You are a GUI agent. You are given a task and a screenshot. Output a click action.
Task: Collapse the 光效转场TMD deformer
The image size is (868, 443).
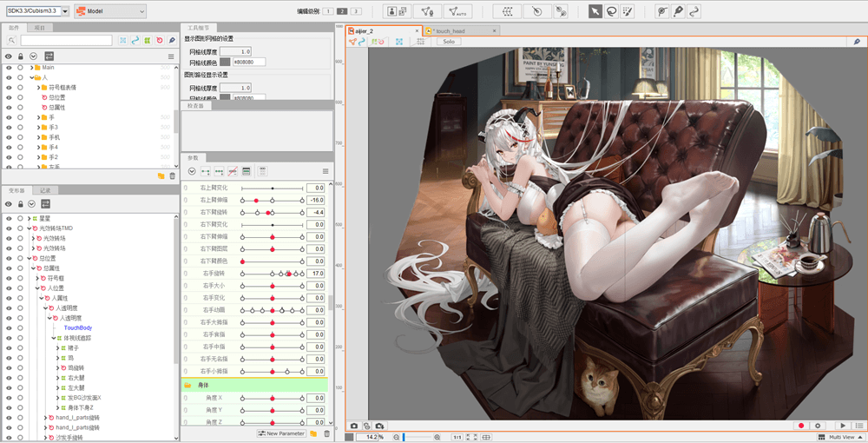click(29, 228)
